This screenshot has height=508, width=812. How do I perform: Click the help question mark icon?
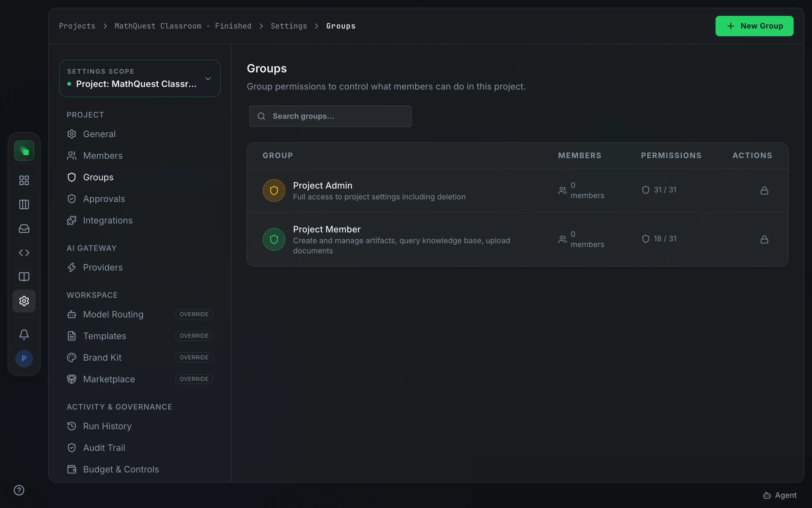click(x=19, y=490)
